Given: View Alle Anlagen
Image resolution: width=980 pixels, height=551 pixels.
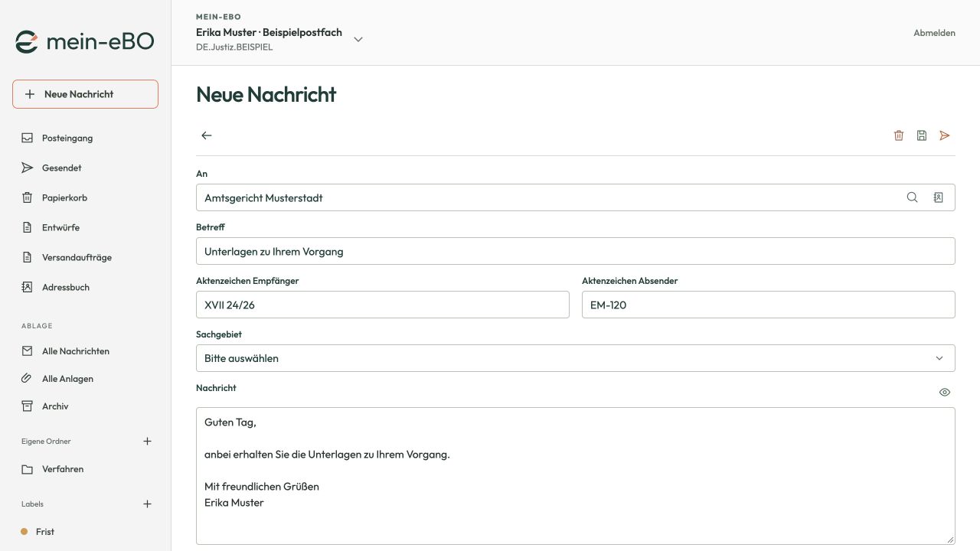Looking at the screenshot, I should (85, 379).
